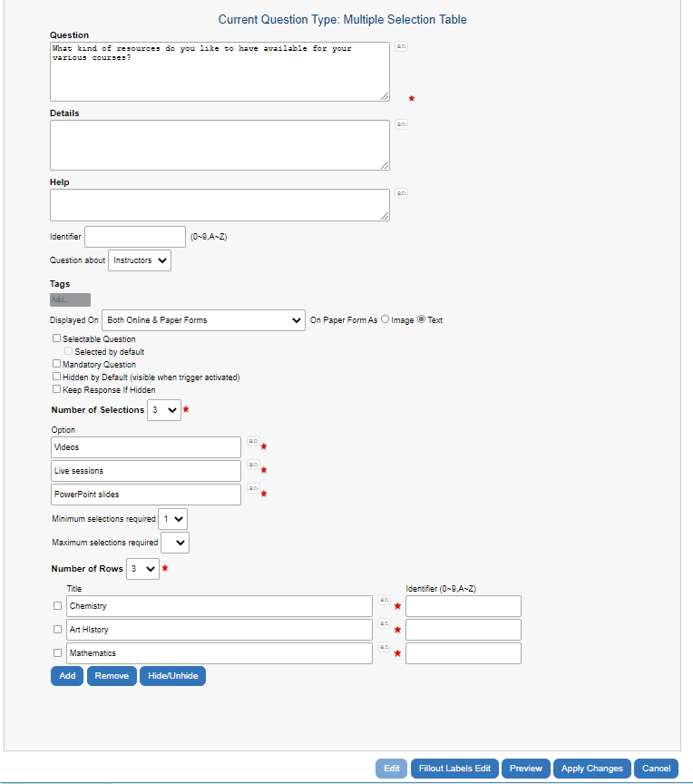Choose Image for On Paper Form As

tap(386, 319)
